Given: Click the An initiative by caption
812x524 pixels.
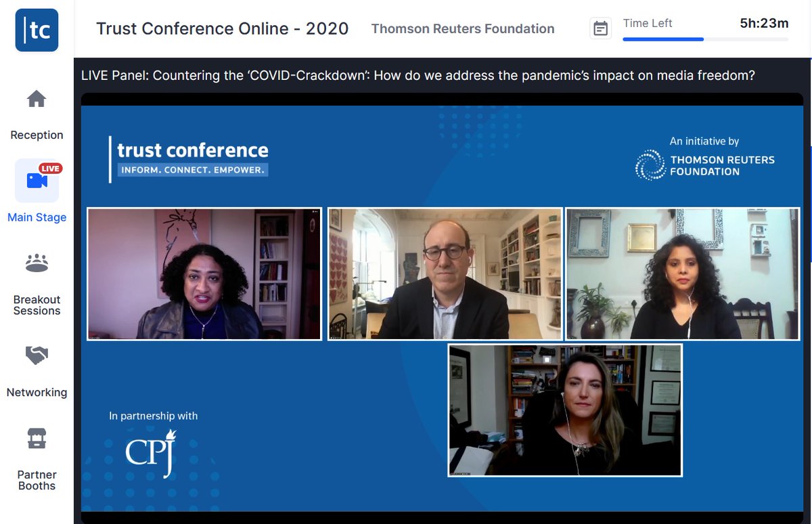Looking at the screenshot, I should pos(704,141).
